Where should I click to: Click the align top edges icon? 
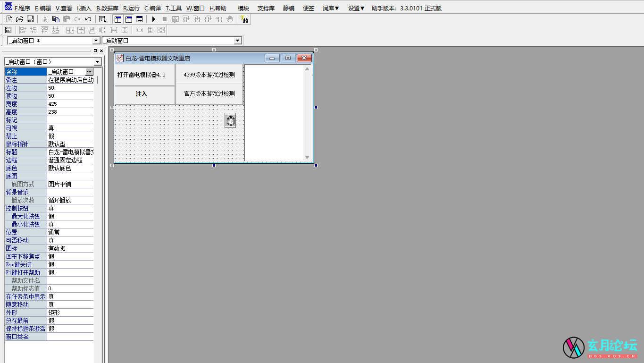click(x=44, y=30)
